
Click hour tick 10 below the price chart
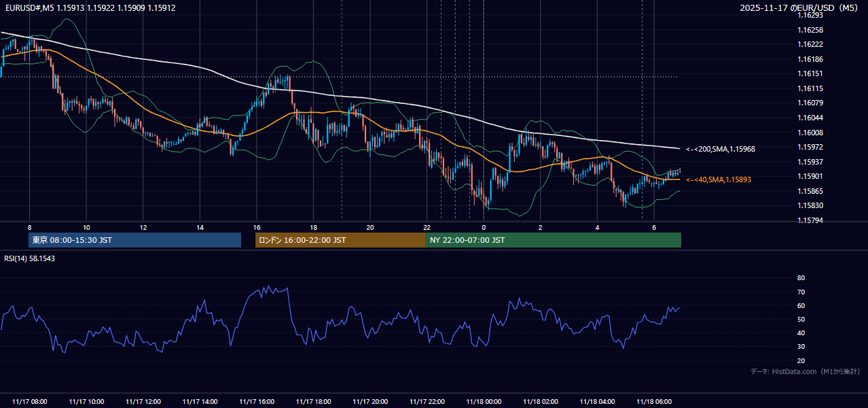tap(86, 227)
